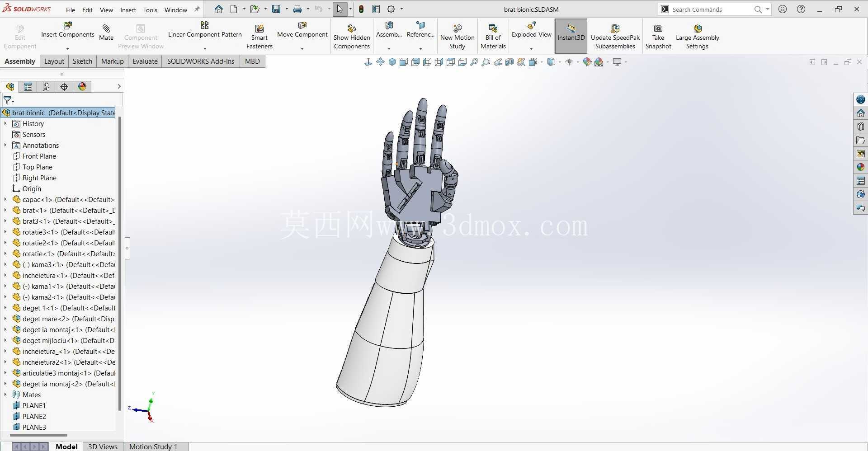
Task: Take Snapshot of the assembly
Action: pyautogui.click(x=658, y=37)
